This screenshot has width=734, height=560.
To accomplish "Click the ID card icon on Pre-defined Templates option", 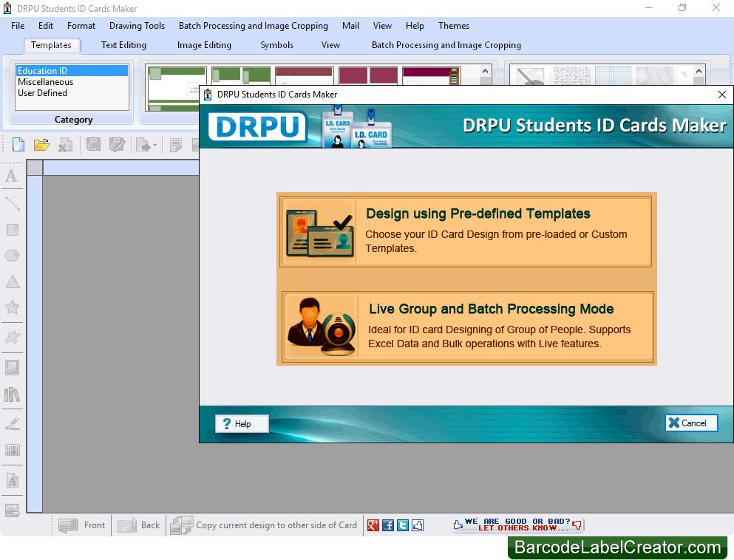I will pos(319,232).
